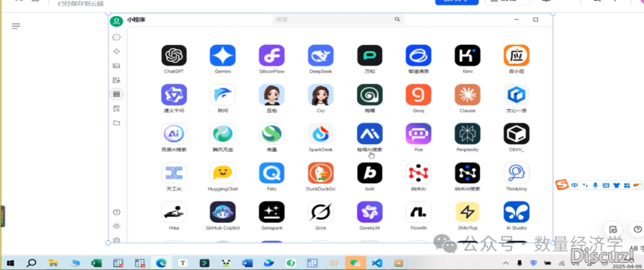
Task: Open the 海螺 app
Action: 370,94
